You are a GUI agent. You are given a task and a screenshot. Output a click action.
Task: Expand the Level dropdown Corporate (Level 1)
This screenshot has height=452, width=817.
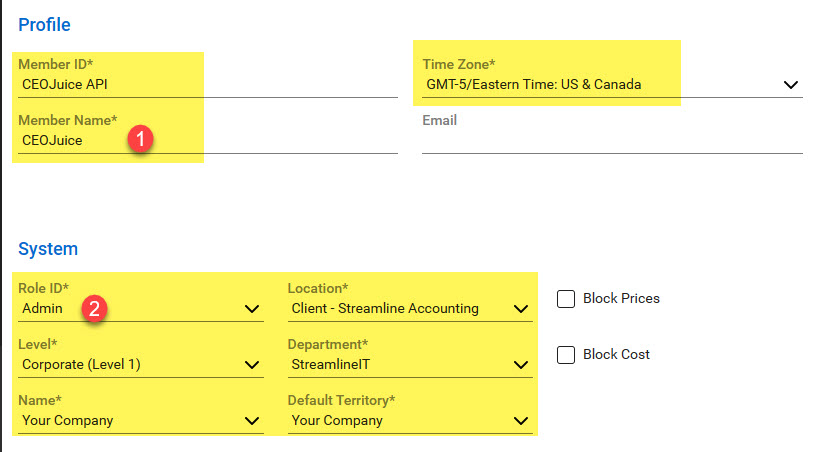[141, 364]
